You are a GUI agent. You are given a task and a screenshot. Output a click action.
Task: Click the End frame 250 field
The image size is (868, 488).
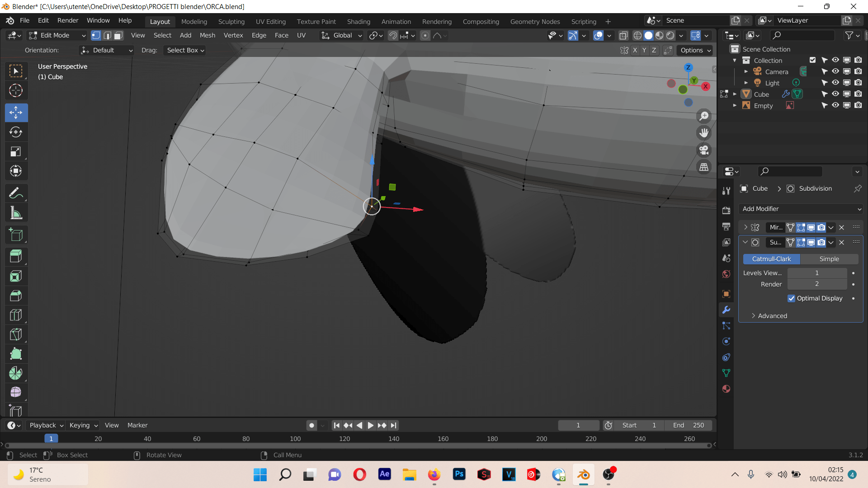click(x=689, y=425)
